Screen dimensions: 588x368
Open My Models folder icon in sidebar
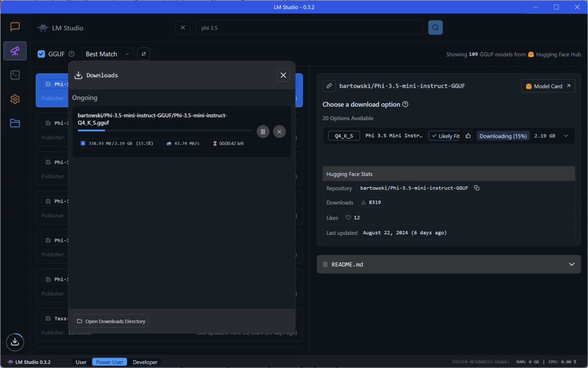click(x=15, y=123)
